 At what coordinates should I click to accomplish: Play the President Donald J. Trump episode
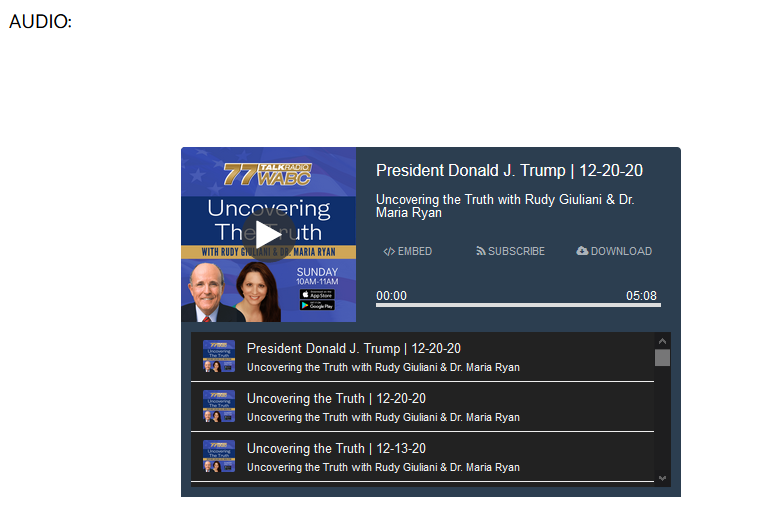pyautogui.click(x=268, y=234)
